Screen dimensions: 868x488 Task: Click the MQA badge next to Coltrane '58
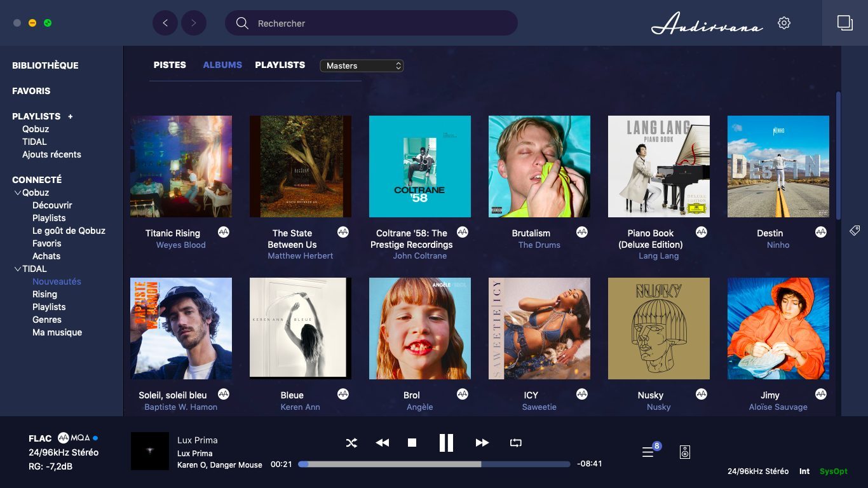click(463, 232)
